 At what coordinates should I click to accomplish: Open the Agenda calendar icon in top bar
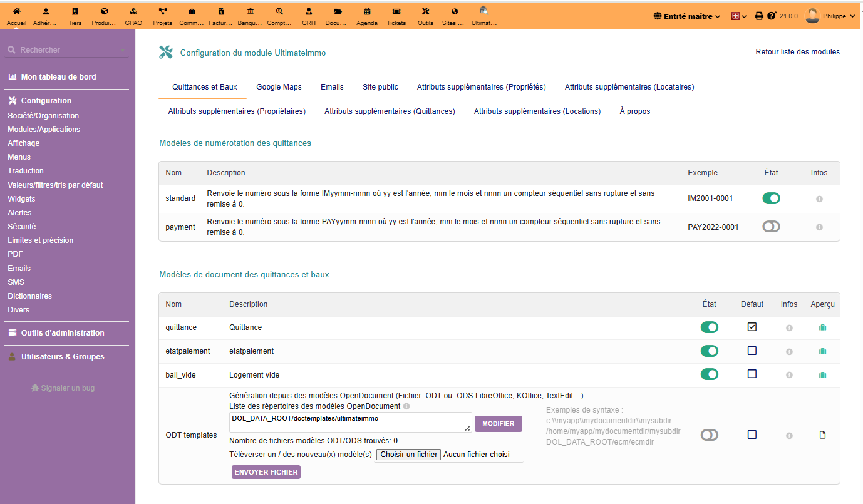click(367, 15)
